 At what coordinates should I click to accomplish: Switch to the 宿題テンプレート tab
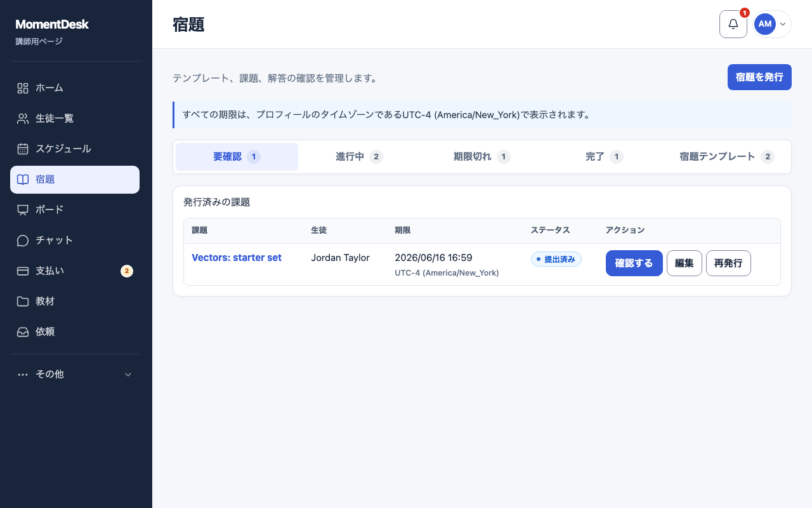726,157
